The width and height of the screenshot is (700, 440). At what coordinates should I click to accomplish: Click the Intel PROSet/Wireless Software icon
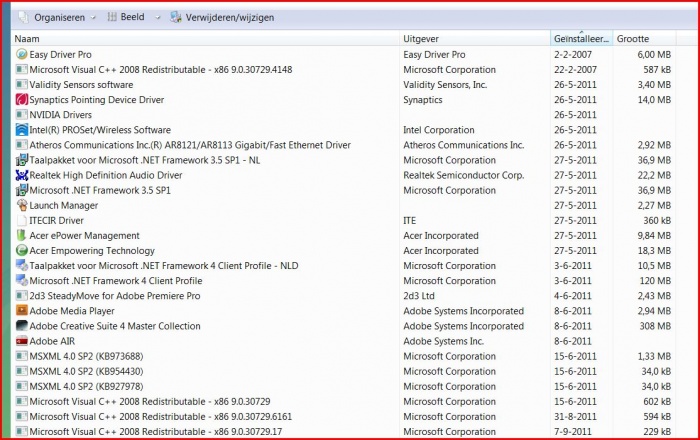pyautogui.click(x=22, y=130)
